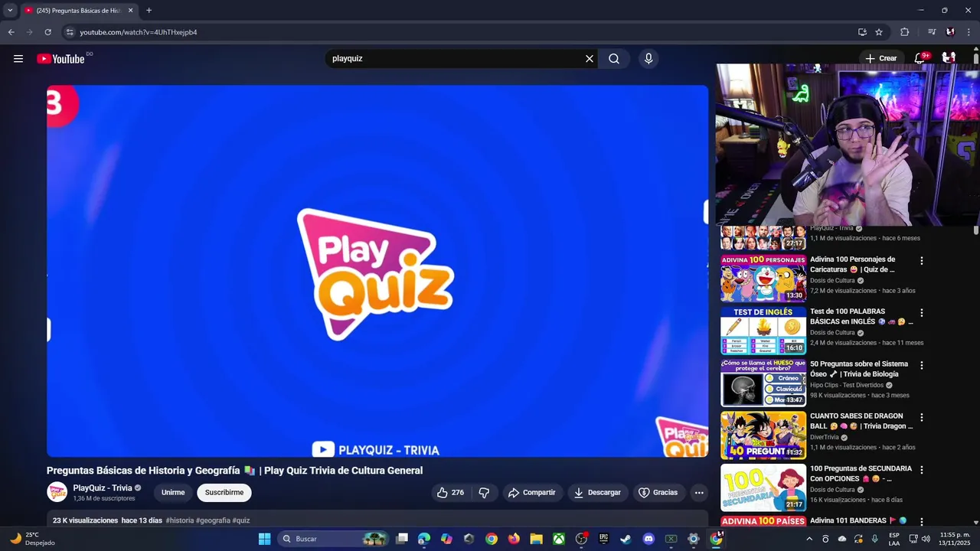Open options for Adivina 100 Personajes video

(922, 261)
